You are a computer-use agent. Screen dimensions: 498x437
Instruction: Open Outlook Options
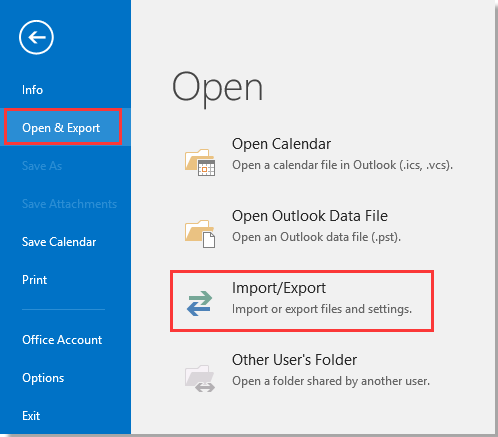(x=43, y=378)
